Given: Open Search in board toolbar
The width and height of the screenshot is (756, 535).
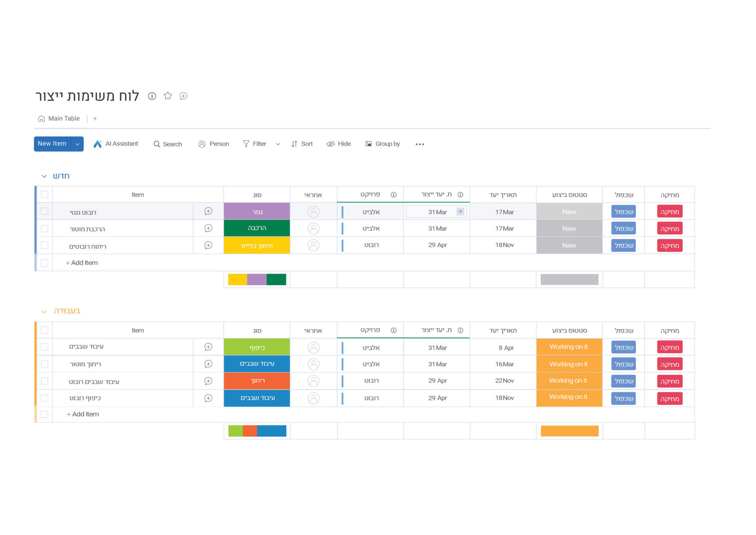Looking at the screenshot, I should tap(168, 144).
